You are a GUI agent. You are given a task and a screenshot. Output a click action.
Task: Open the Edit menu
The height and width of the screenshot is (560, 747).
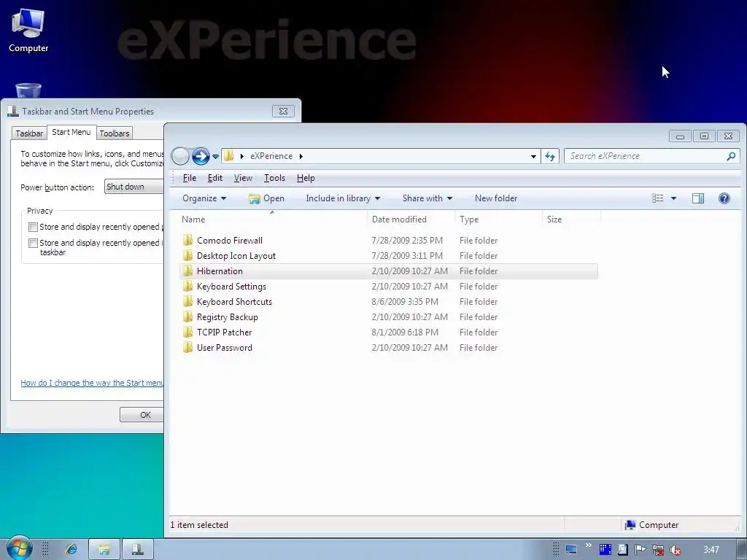point(215,178)
